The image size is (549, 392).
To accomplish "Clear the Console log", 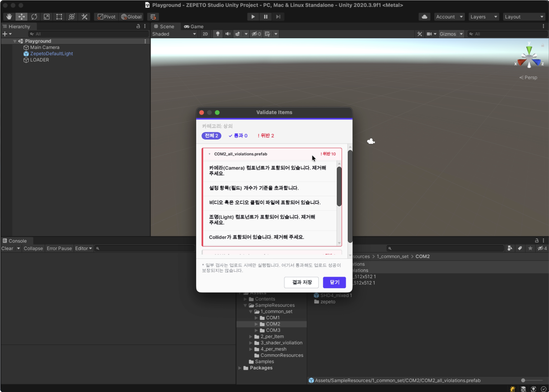I will click(x=7, y=248).
